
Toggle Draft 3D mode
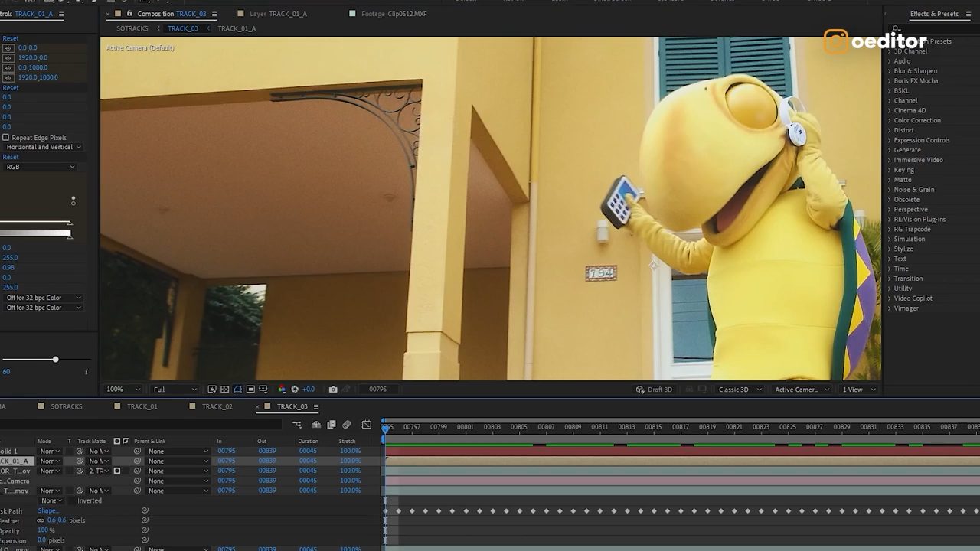(654, 390)
